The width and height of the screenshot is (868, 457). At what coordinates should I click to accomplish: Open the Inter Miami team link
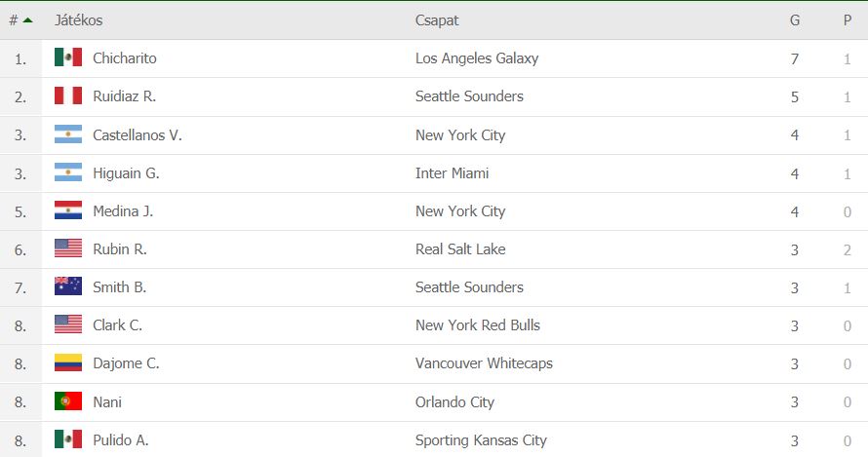452,173
